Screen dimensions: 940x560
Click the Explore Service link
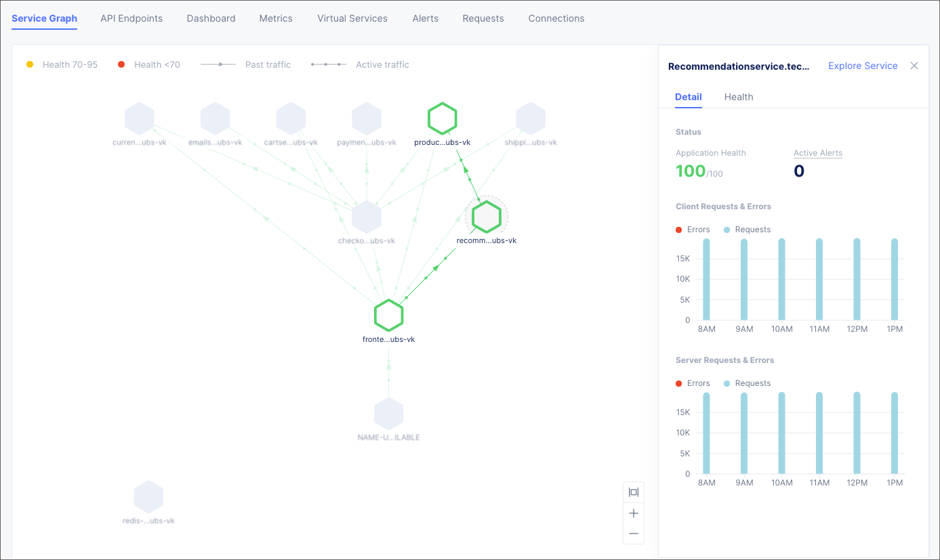(x=863, y=66)
